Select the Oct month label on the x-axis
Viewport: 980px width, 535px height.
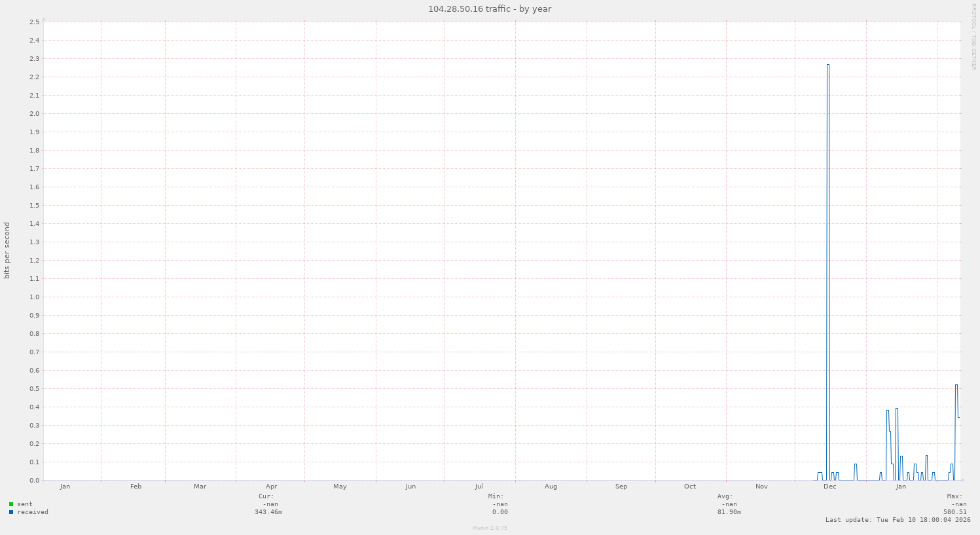click(690, 487)
